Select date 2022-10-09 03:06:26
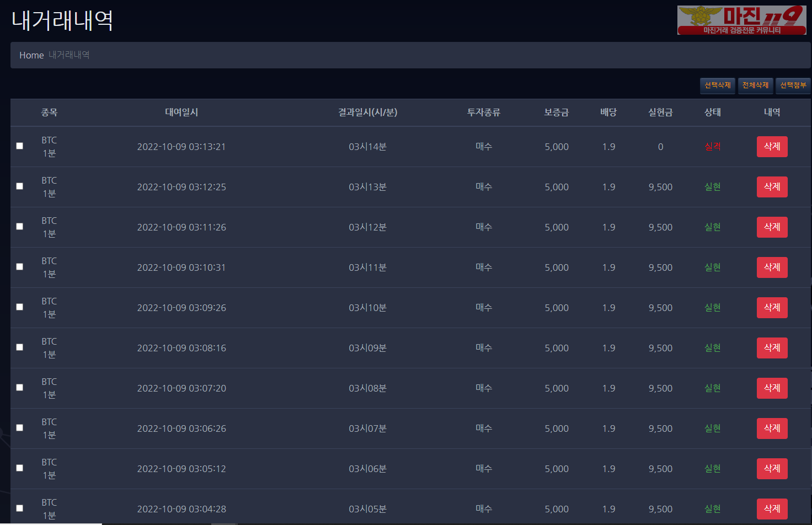The width and height of the screenshot is (812, 525). click(x=181, y=428)
